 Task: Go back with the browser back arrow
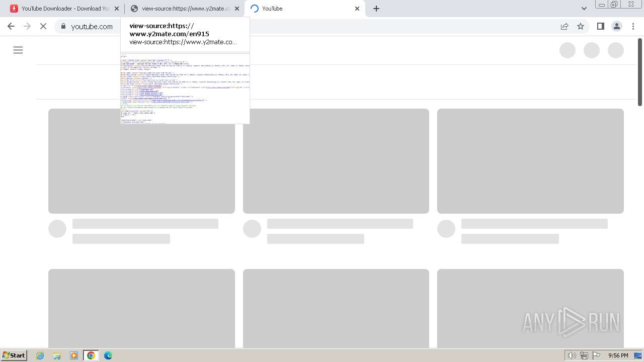tap(11, 26)
